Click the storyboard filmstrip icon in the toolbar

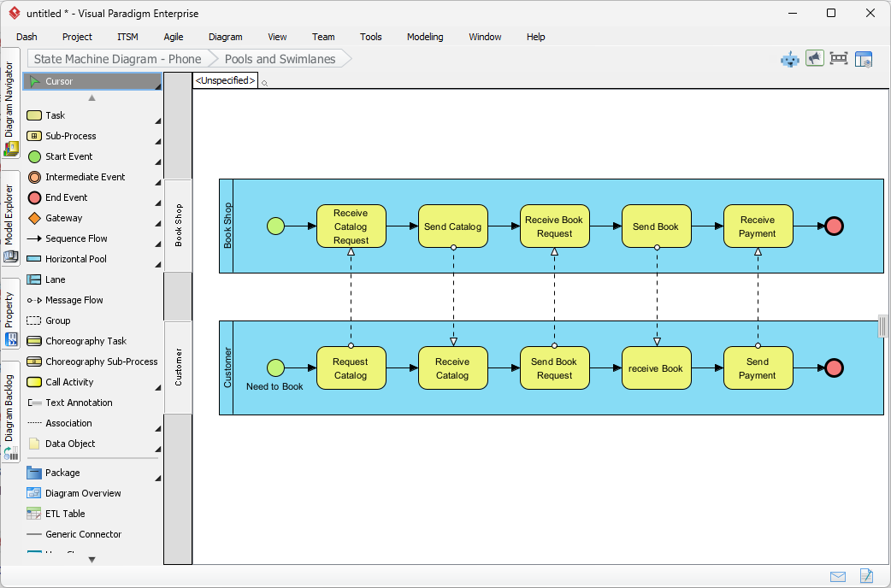839,58
